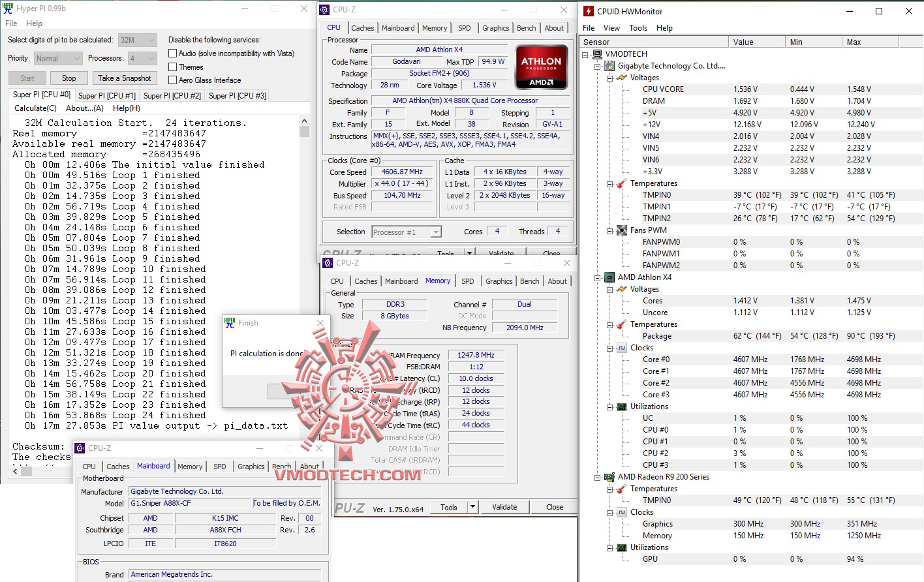Click the CPU-Z title icon in the CPU tab window
The image size is (924, 582).
pyautogui.click(x=325, y=10)
